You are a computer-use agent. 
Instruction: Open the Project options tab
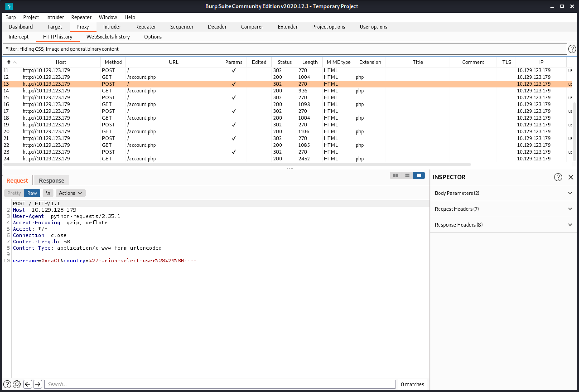point(328,27)
